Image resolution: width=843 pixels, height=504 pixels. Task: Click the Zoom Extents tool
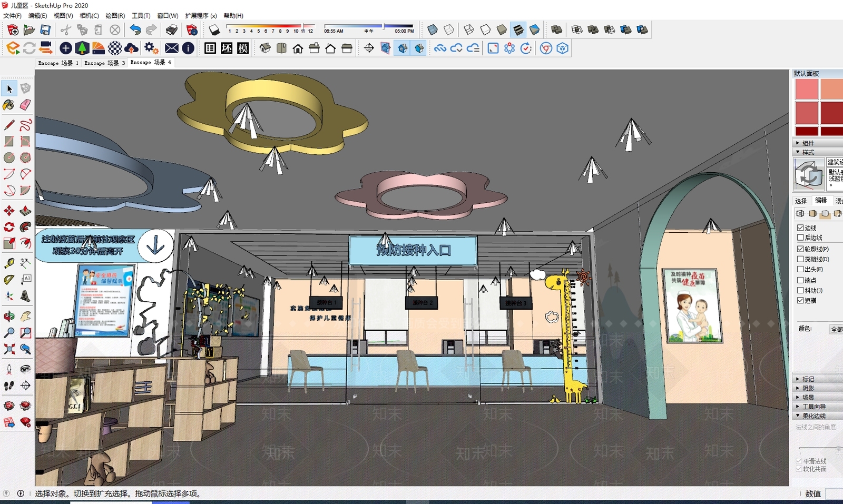9,349
